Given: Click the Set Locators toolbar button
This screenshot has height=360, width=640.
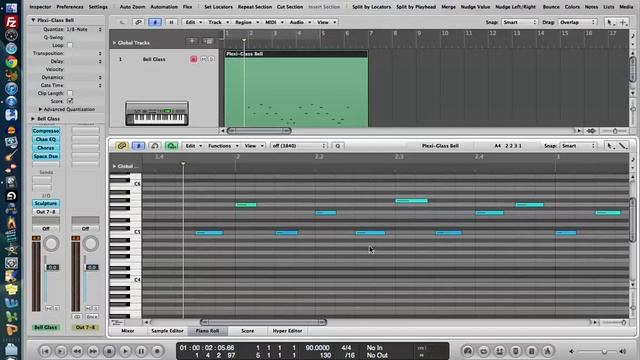Looking at the screenshot, I should click(218, 7).
